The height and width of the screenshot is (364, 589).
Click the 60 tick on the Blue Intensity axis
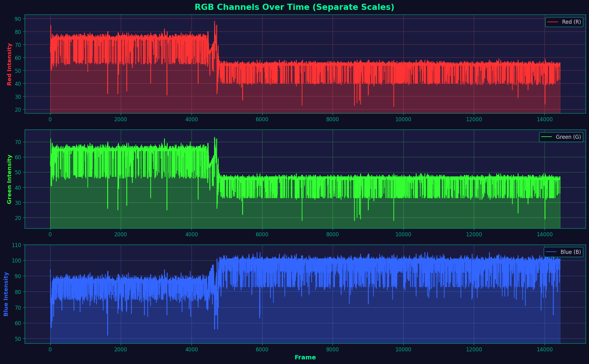pyautogui.click(x=18, y=323)
